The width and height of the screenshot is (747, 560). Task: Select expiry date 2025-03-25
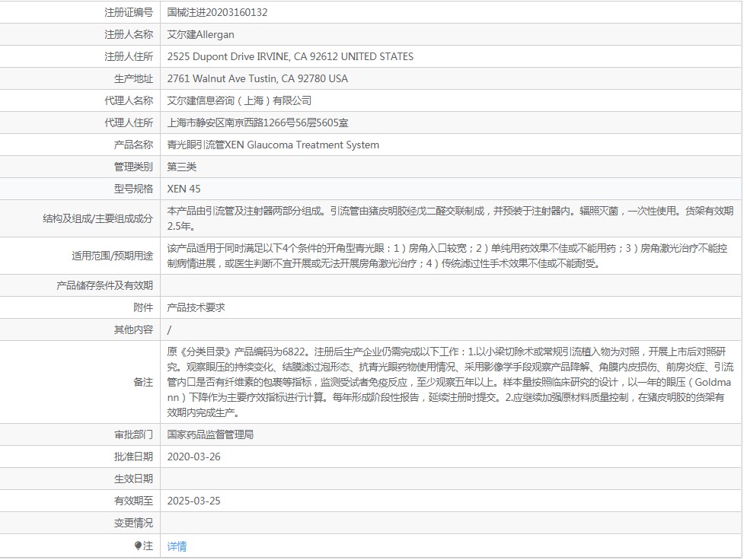[x=194, y=501]
